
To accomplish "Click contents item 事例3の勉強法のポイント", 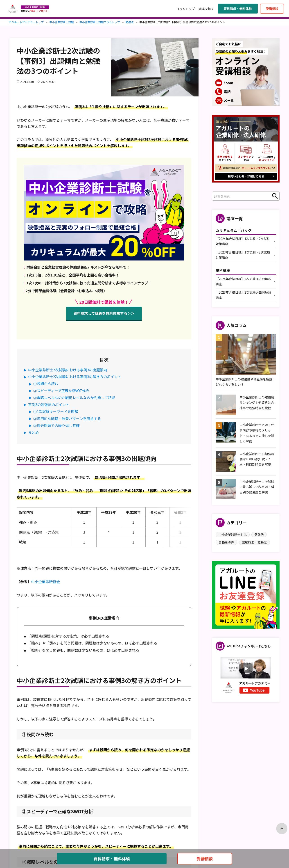I will (48, 405).
